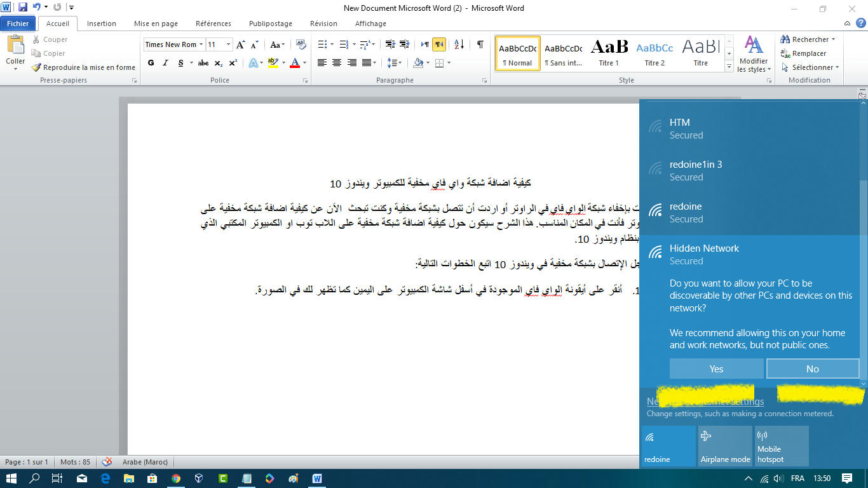
Task: Apply shading paint bucket color
Action: pyautogui.click(x=417, y=63)
